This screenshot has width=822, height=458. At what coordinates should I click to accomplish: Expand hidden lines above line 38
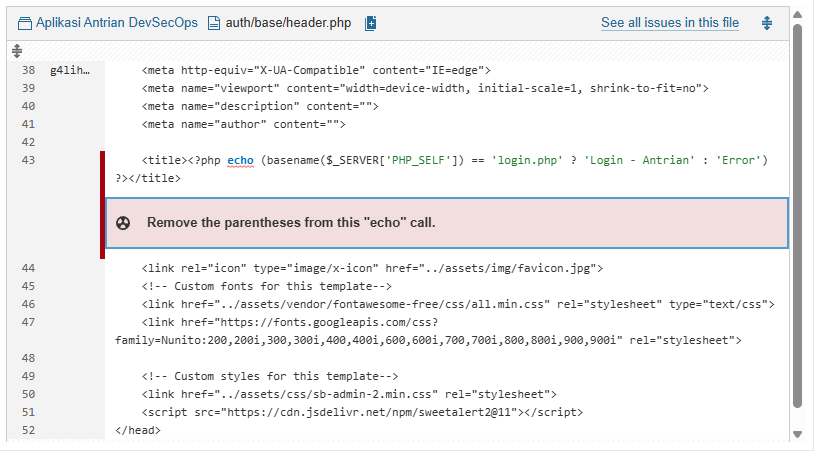tap(17, 50)
